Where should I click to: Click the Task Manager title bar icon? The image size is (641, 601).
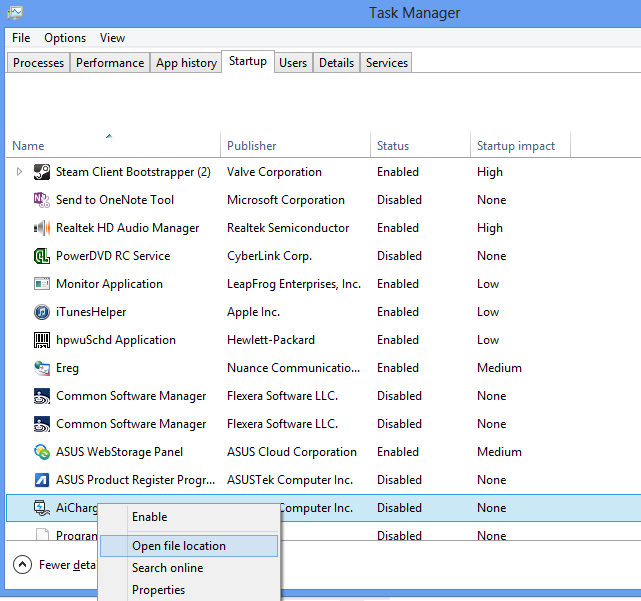tap(15, 13)
